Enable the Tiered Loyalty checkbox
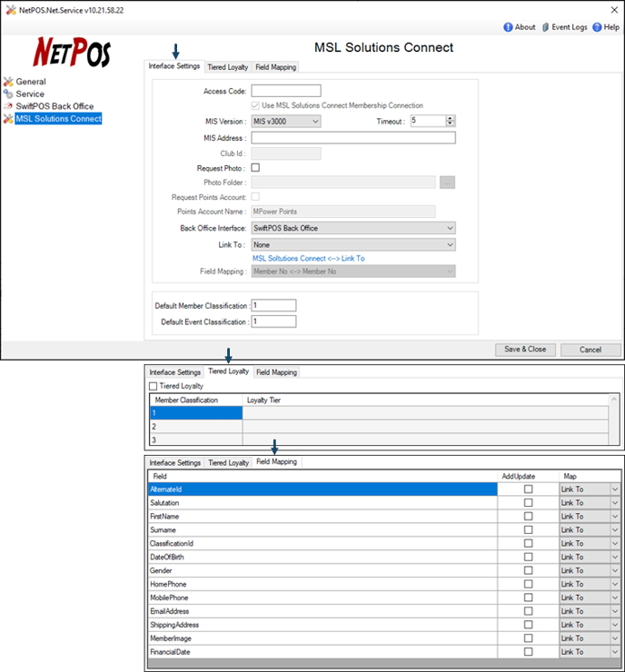 (x=153, y=386)
